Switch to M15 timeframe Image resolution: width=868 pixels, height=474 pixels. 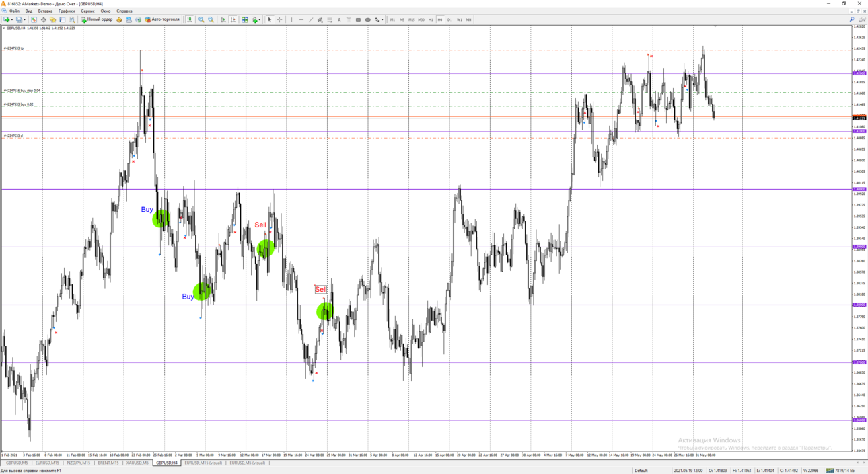pos(412,19)
